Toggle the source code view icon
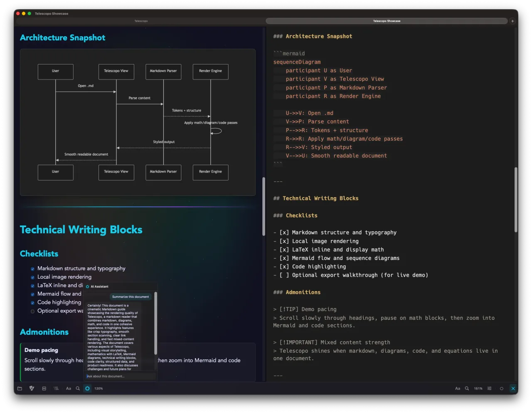532x413 pixels. click(x=44, y=388)
